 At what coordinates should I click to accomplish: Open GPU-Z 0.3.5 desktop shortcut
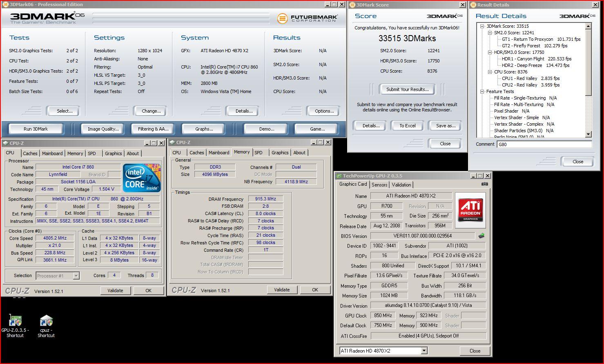click(x=15, y=326)
